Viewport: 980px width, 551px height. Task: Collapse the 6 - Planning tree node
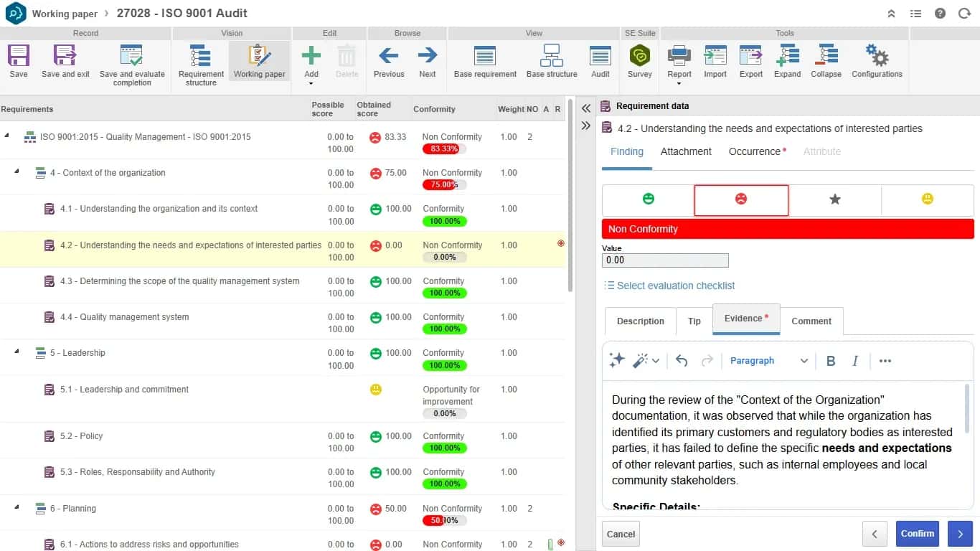(x=17, y=507)
